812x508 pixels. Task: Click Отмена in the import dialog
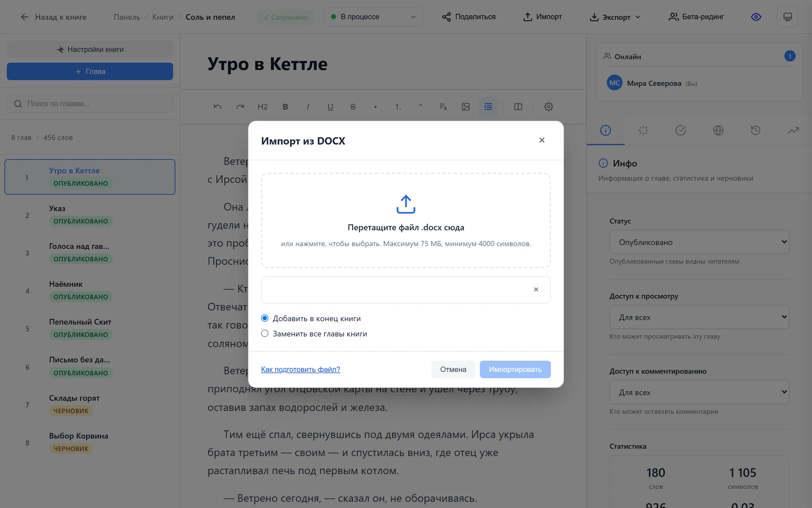pos(453,369)
